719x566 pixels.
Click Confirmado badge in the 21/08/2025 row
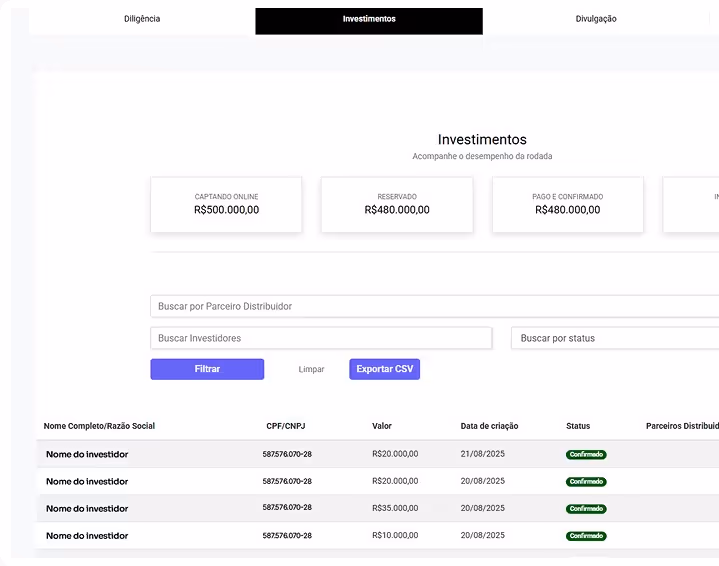pyautogui.click(x=586, y=455)
